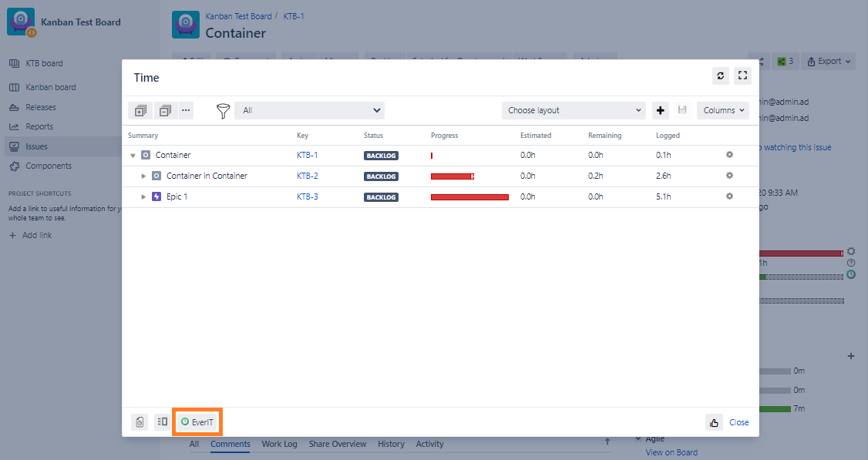Image resolution: width=868 pixels, height=460 pixels.
Task: Click the add layout plus icon
Action: click(x=661, y=110)
